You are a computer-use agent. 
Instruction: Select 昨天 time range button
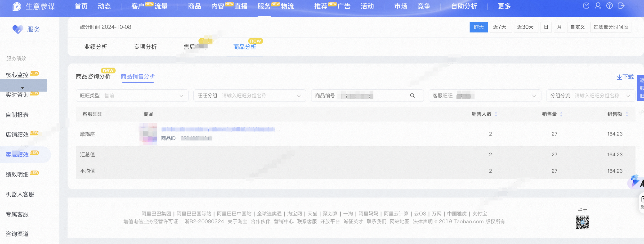click(479, 27)
